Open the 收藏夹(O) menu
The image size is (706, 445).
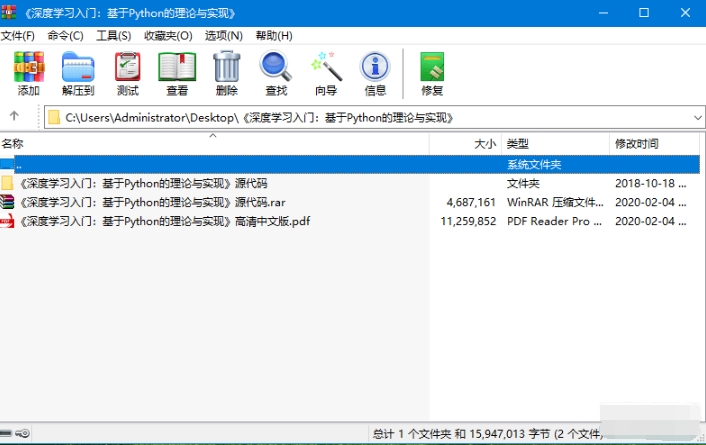coord(168,36)
